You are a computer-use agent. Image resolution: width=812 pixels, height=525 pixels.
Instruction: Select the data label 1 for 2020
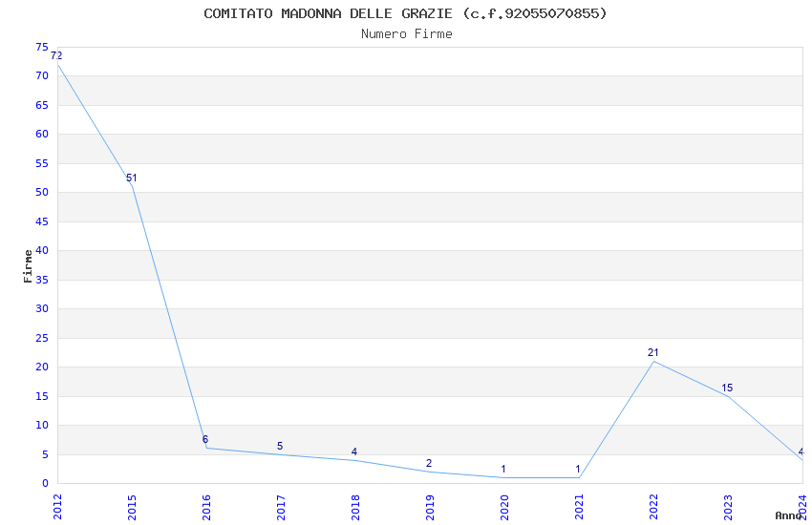point(503,469)
